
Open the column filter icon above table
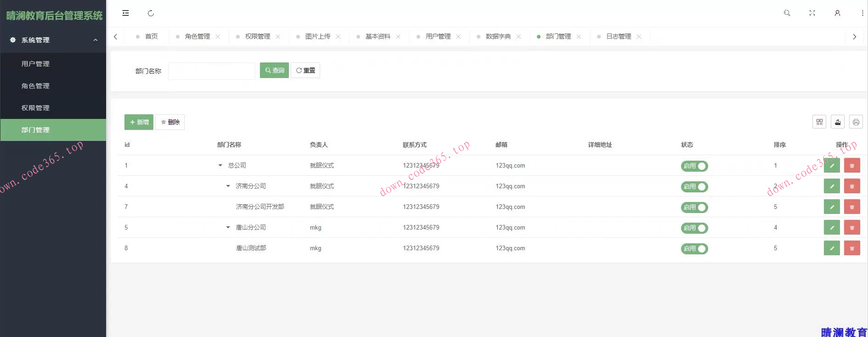point(819,122)
